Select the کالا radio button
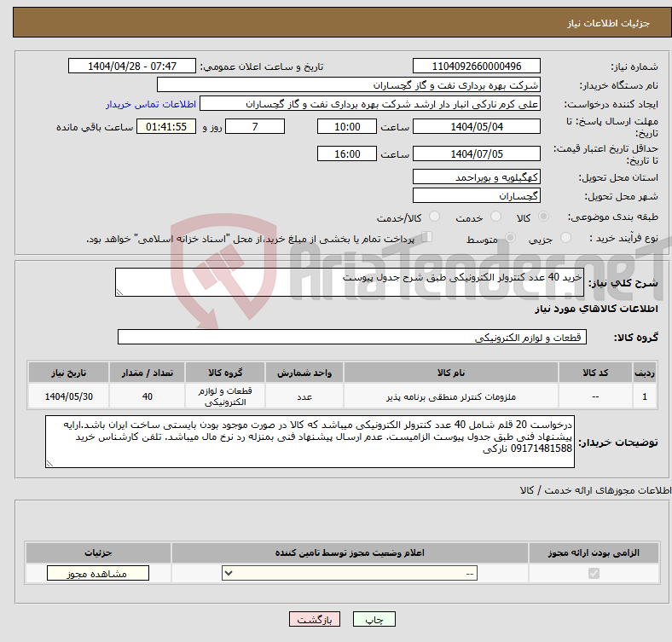This screenshot has width=672, height=642. [x=543, y=217]
